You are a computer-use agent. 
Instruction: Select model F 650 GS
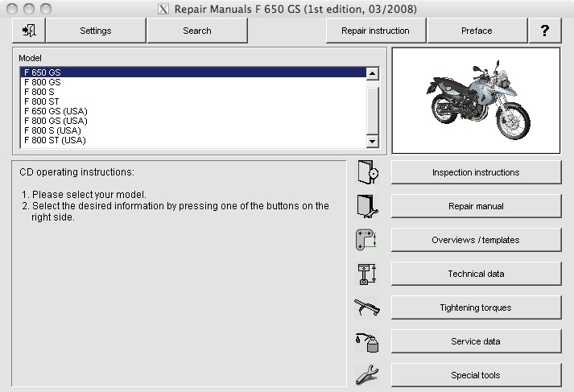pos(193,72)
